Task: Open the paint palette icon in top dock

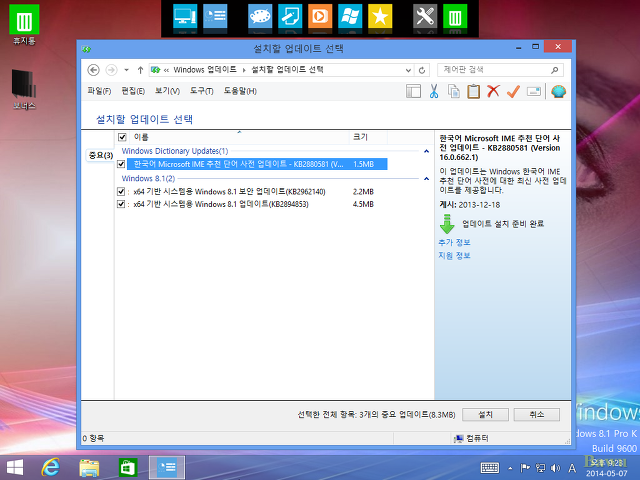Action: click(260, 16)
